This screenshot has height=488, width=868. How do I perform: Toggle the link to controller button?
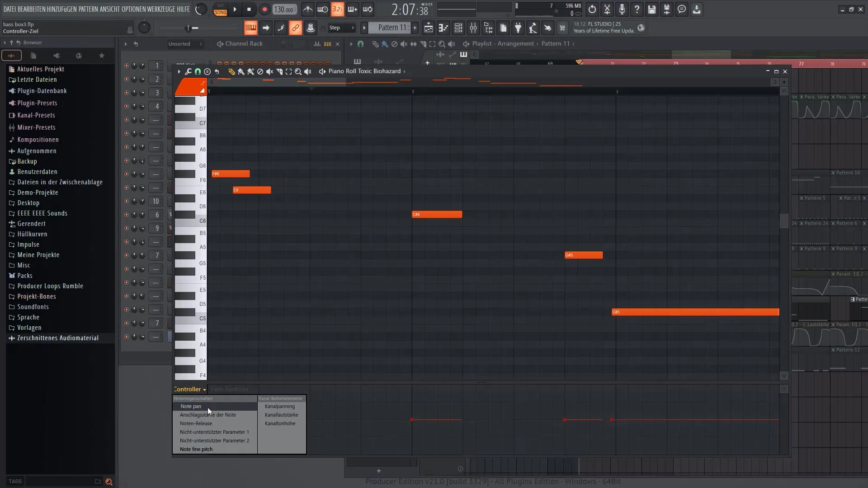(x=295, y=28)
